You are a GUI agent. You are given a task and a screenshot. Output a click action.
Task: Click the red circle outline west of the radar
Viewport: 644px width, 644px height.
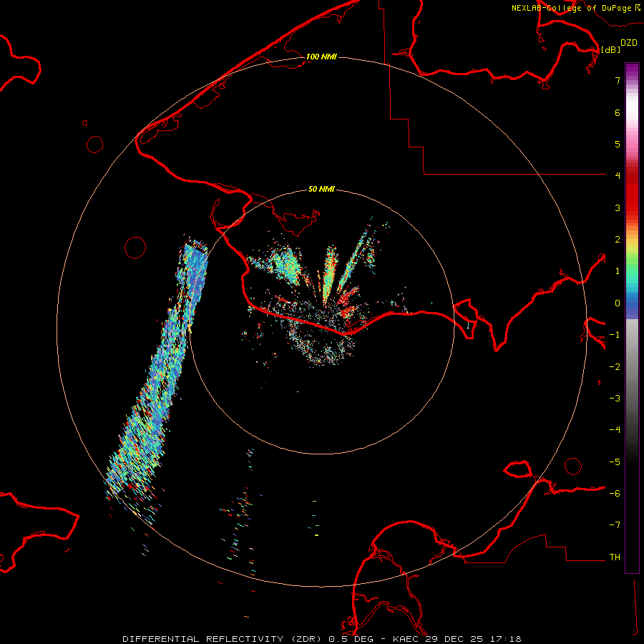pyautogui.click(x=135, y=248)
